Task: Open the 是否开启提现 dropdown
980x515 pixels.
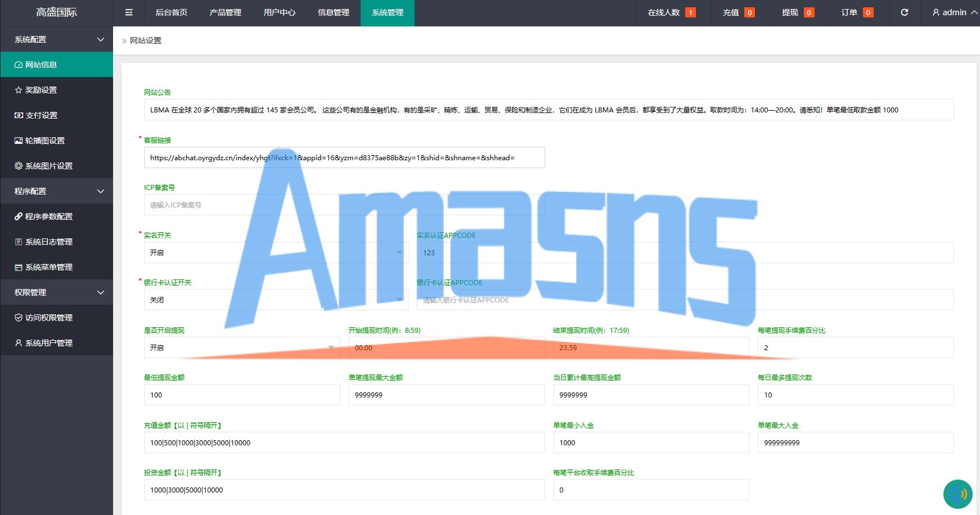Action: coord(242,347)
